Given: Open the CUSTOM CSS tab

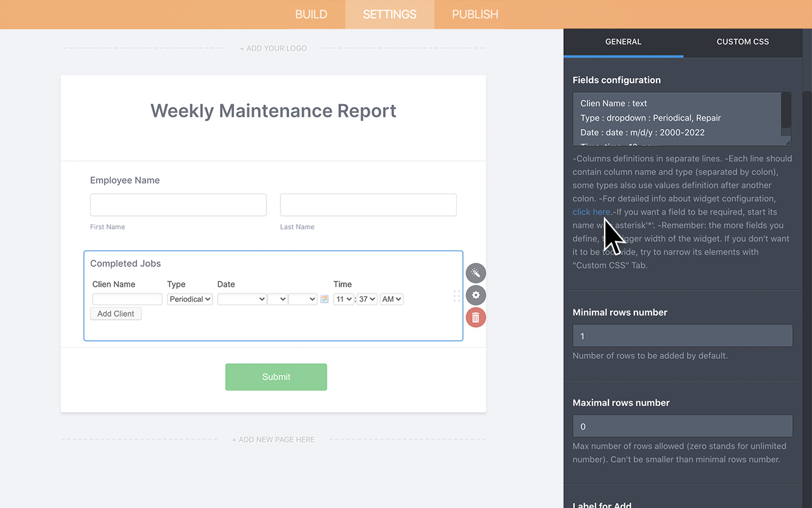Looking at the screenshot, I should click(x=742, y=41).
